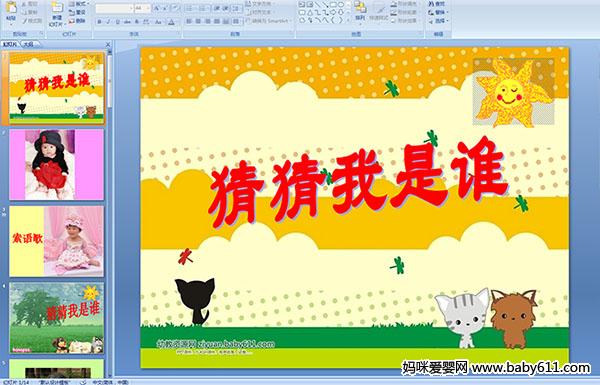Insert a new slide with New Slide icon
This screenshot has height=385, width=600.
(57, 8)
